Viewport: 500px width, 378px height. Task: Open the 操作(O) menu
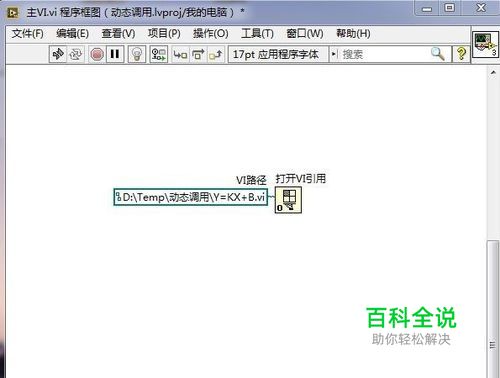pyautogui.click(x=211, y=34)
